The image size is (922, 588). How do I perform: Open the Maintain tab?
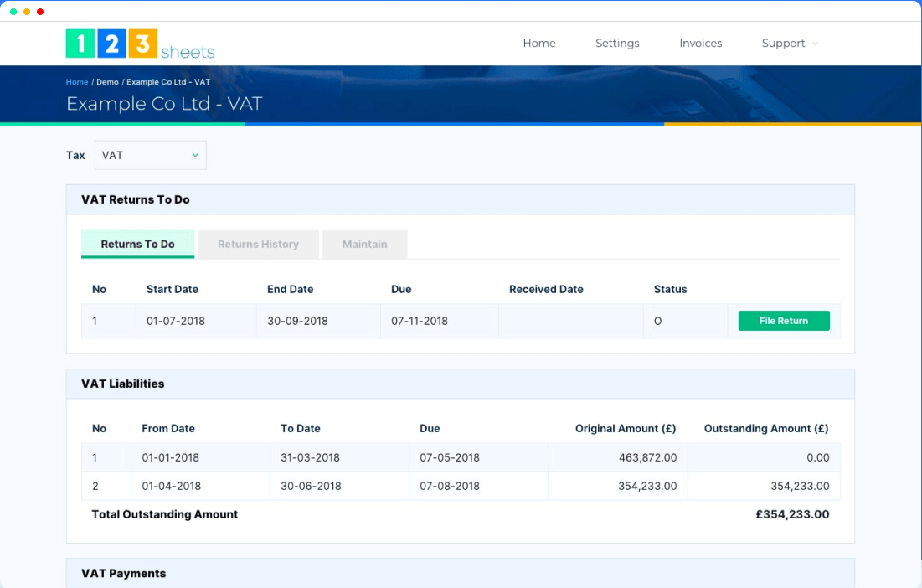(x=364, y=244)
